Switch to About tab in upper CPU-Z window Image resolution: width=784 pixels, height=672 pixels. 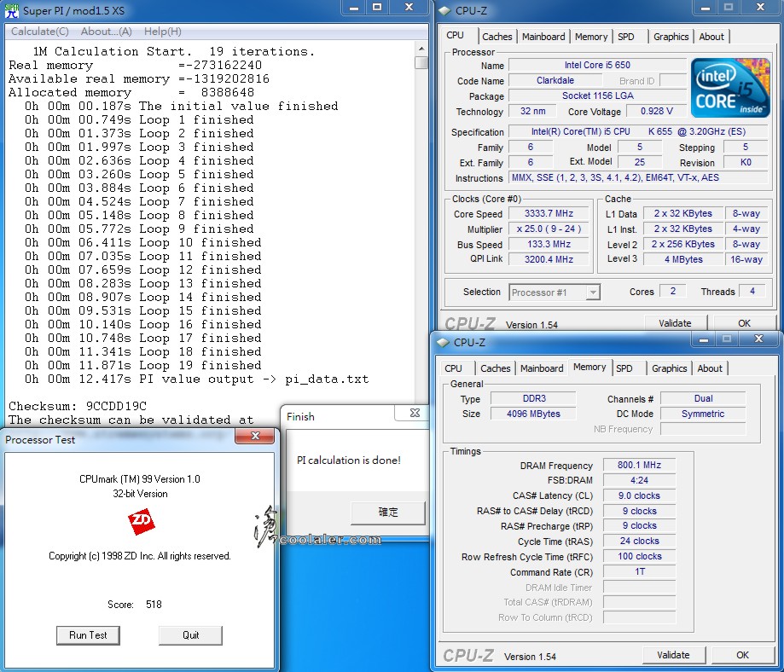pyautogui.click(x=711, y=37)
